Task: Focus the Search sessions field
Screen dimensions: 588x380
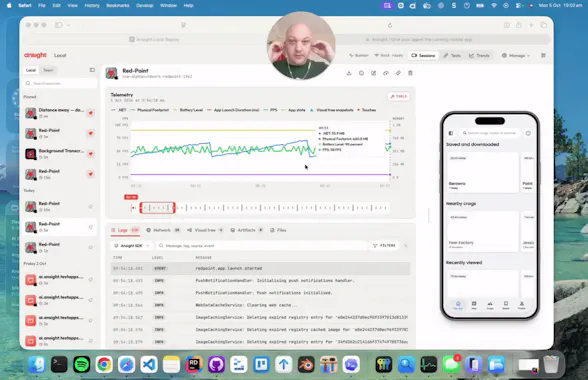Action: 60,83
